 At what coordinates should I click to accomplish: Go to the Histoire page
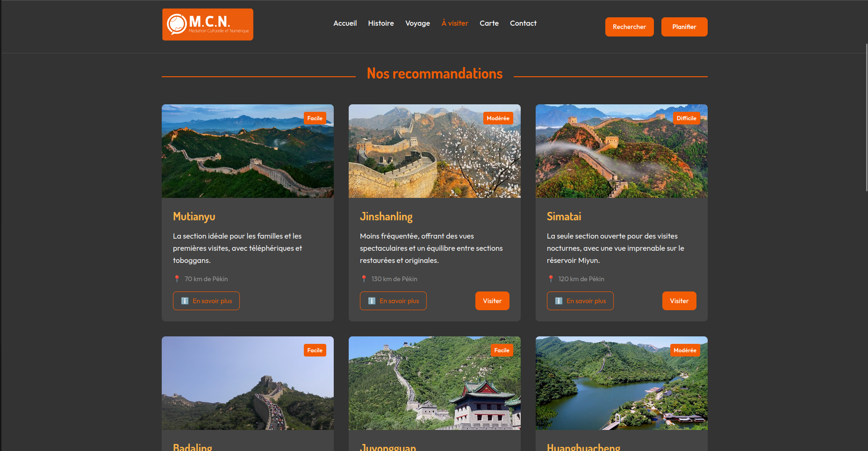pos(380,23)
